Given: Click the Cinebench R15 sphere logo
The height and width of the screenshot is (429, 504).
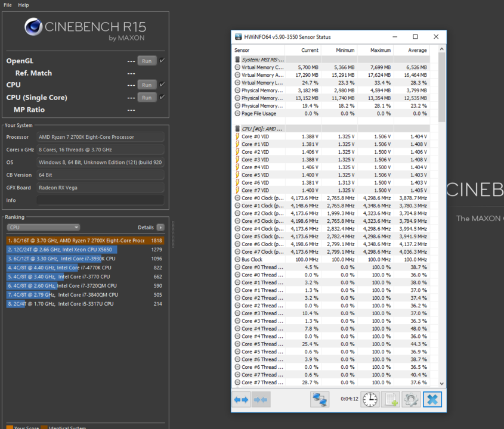Looking at the screenshot, I should 33,27.
